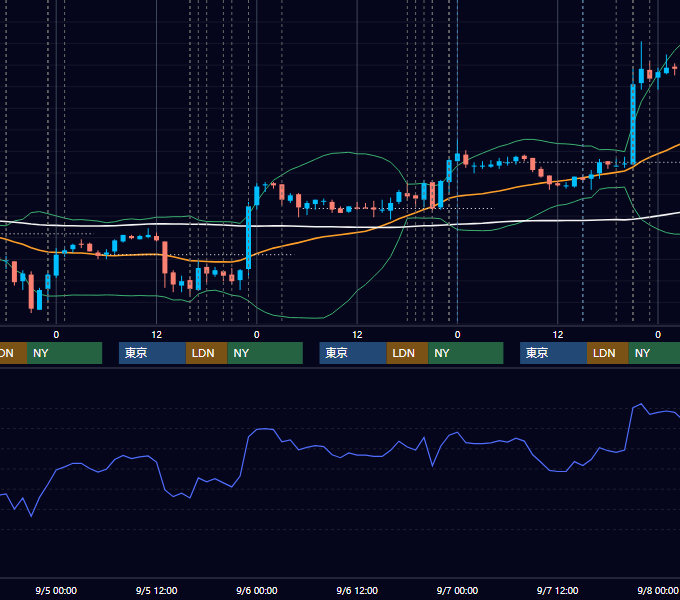
Task: Click the 9/7 12:00 time axis label
Action: 557,590
